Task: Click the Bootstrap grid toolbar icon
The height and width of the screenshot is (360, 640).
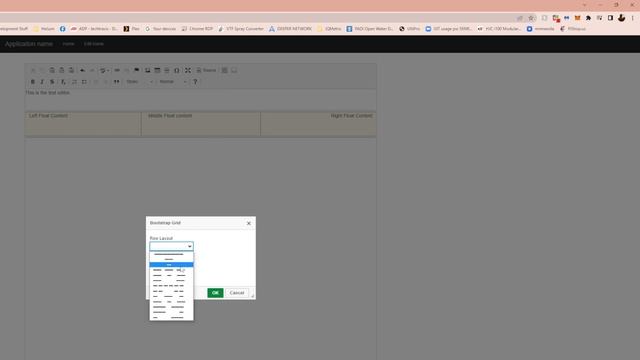Action: pos(224,70)
